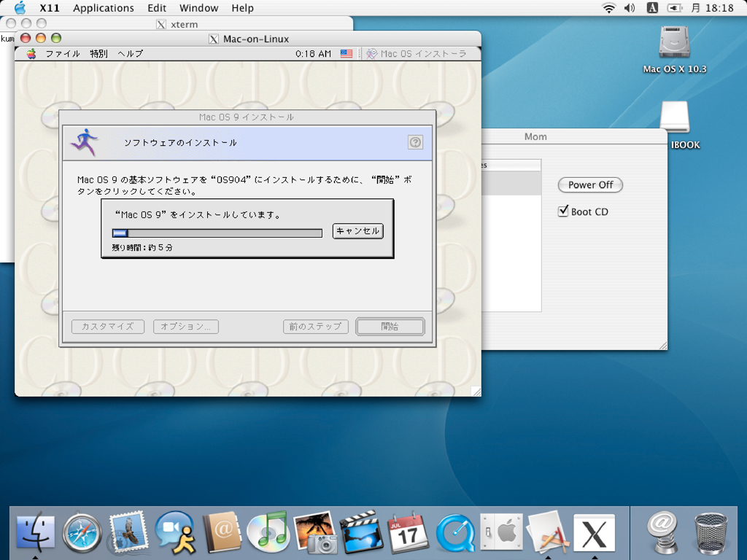
Task: Click the カスタマイズ button
Action: tap(108, 326)
